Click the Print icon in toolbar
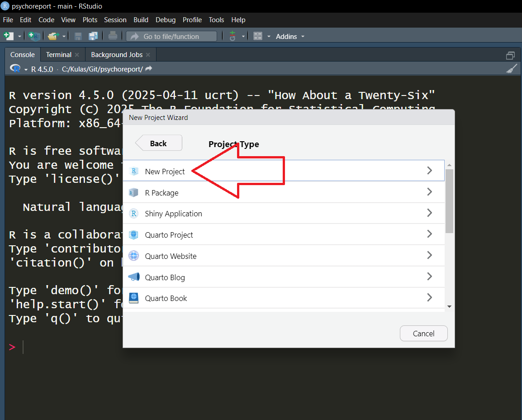The width and height of the screenshot is (522, 420). (x=113, y=36)
